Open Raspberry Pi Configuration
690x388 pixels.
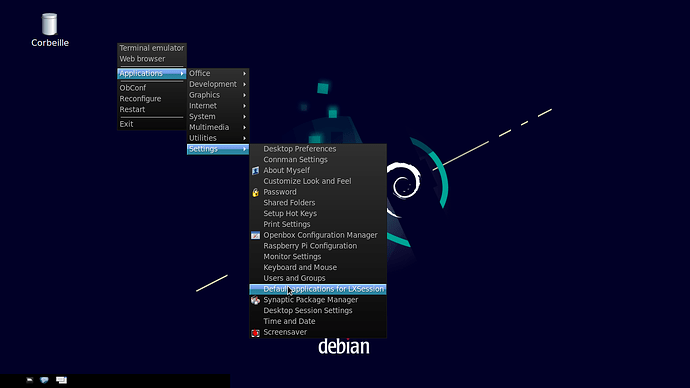(x=318, y=246)
